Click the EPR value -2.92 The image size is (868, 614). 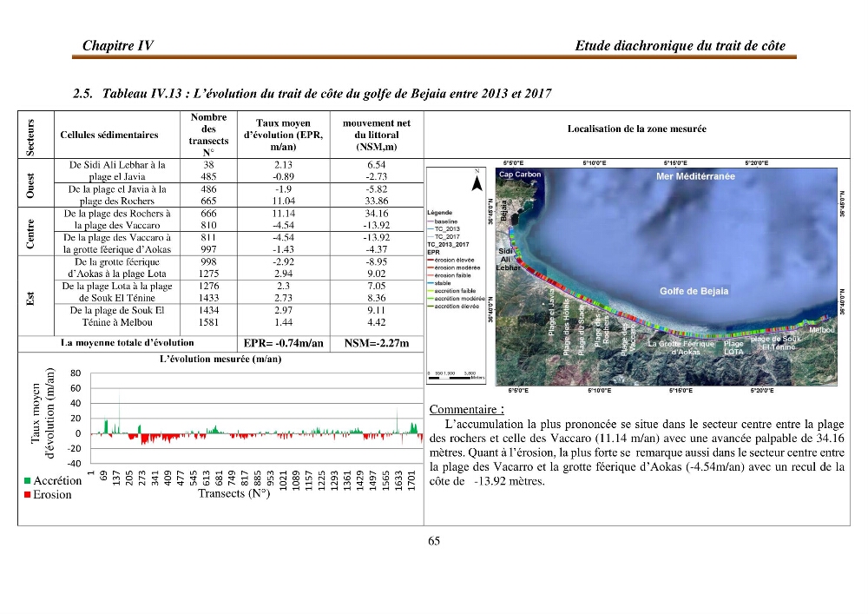point(284,261)
